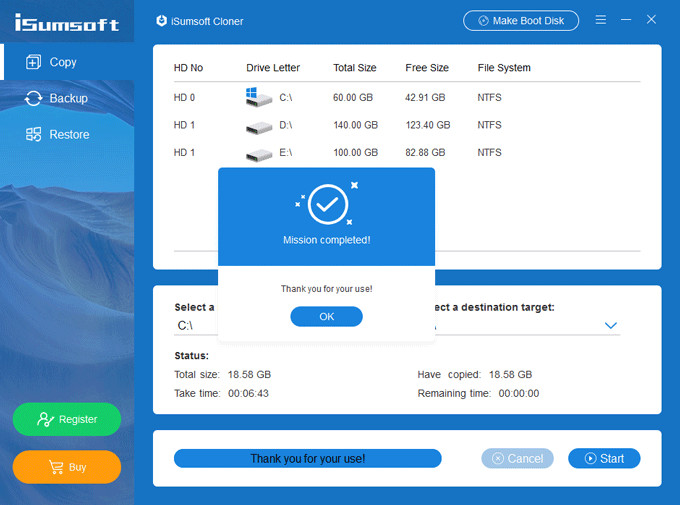Click the 100.00 GB total size cell
Image resolution: width=680 pixels, height=505 pixels.
coord(355,152)
